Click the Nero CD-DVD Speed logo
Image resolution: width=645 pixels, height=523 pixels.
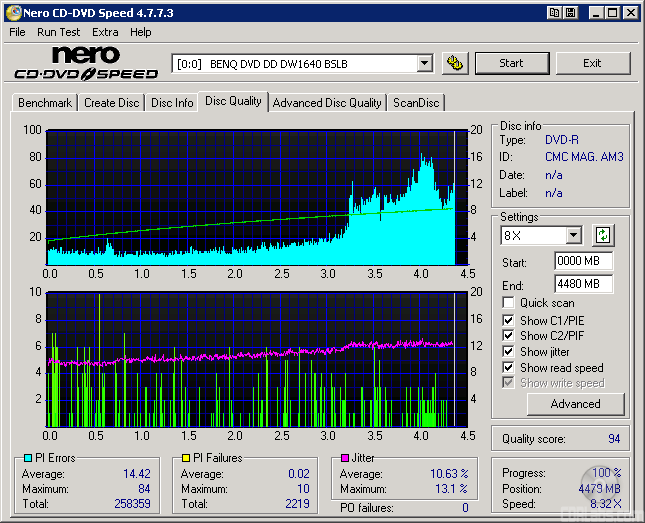pos(86,62)
